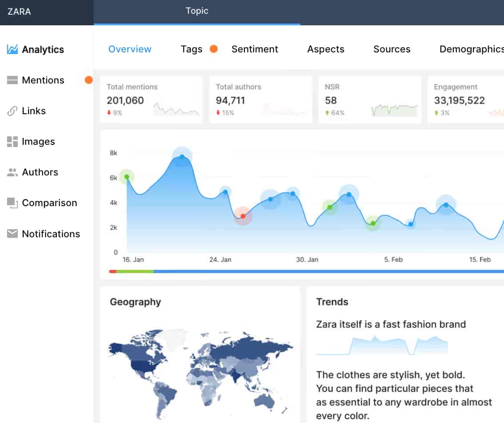The width and height of the screenshot is (504, 423).
Task: Switch to the Tags tab
Action: 192,49
